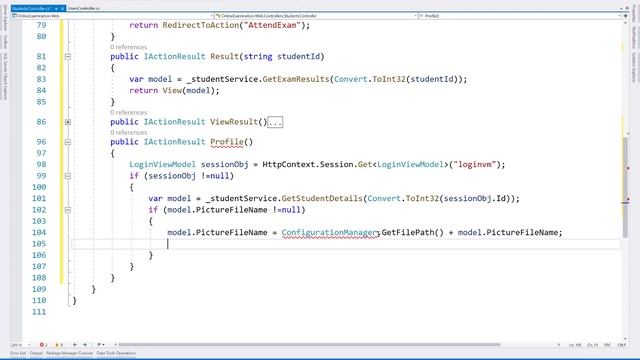Collapse the Profile method at line 96
640x360 pixels.
68,142
